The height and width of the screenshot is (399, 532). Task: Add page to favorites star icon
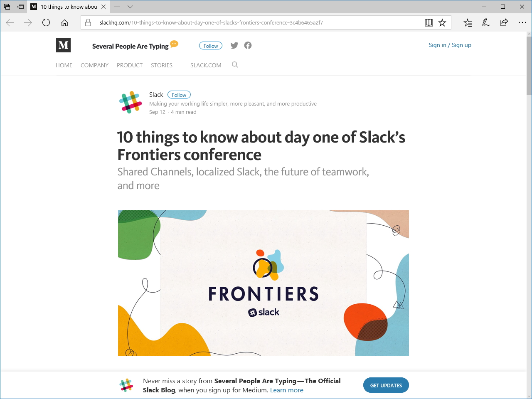(442, 22)
